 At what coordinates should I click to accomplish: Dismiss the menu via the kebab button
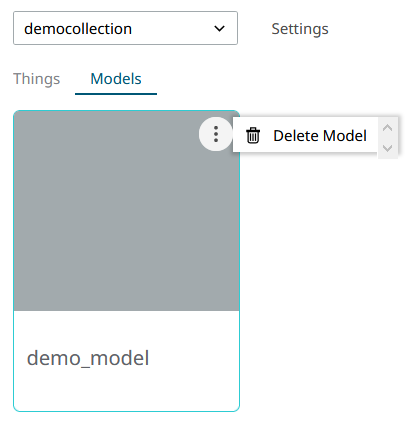click(x=216, y=134)
